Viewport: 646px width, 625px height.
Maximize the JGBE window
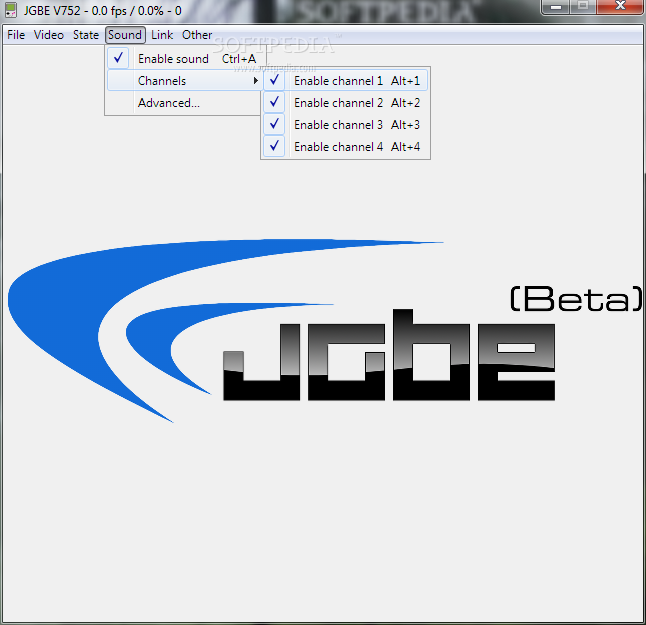[583, 7]
